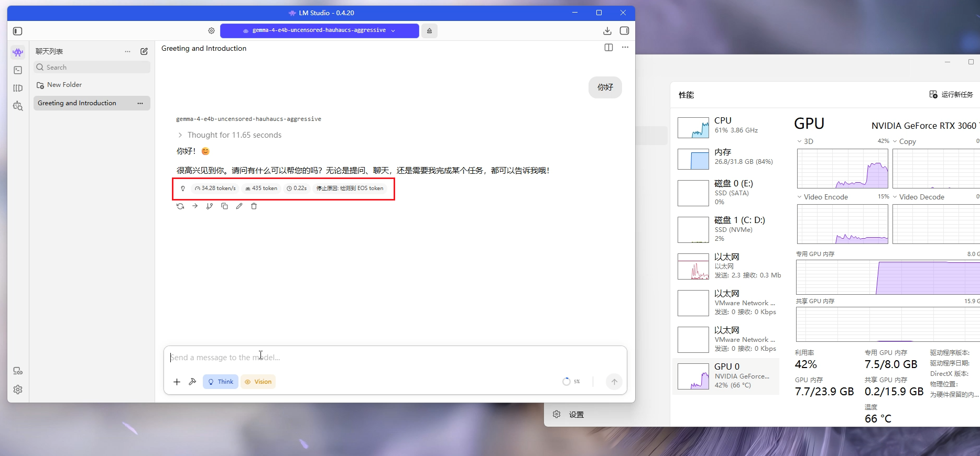Open the Copy graph dropdown in Task Manager

[x=904, y=141]
